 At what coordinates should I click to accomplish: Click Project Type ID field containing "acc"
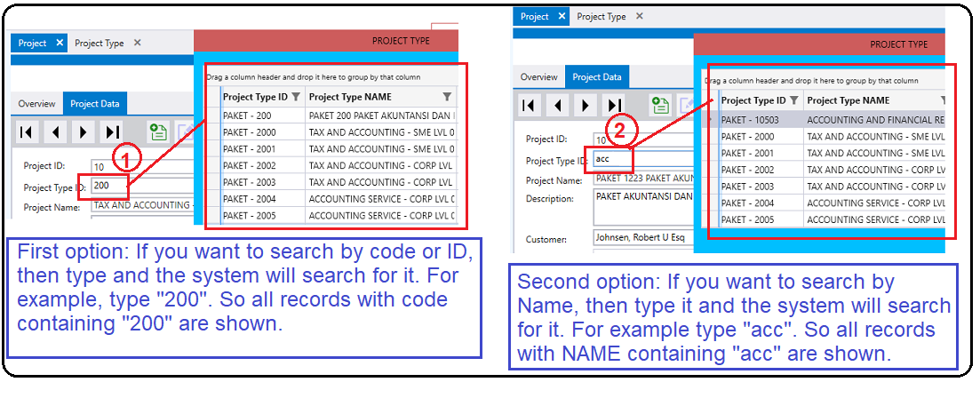coord(610,160)
